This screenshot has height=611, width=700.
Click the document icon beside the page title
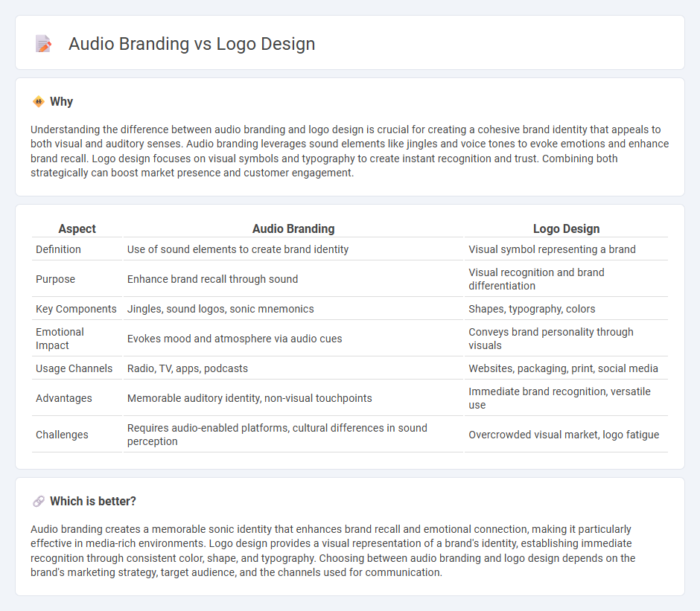pos(44,43)
